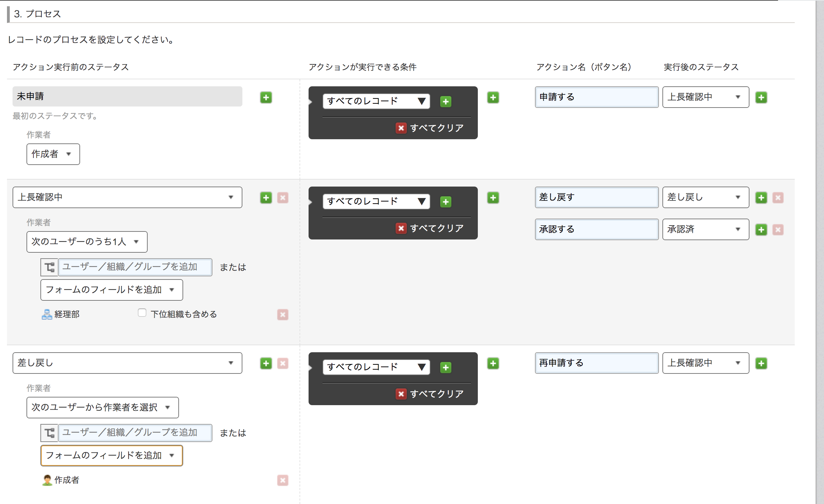Add action after 再申請する row

[x=761, y=363]
